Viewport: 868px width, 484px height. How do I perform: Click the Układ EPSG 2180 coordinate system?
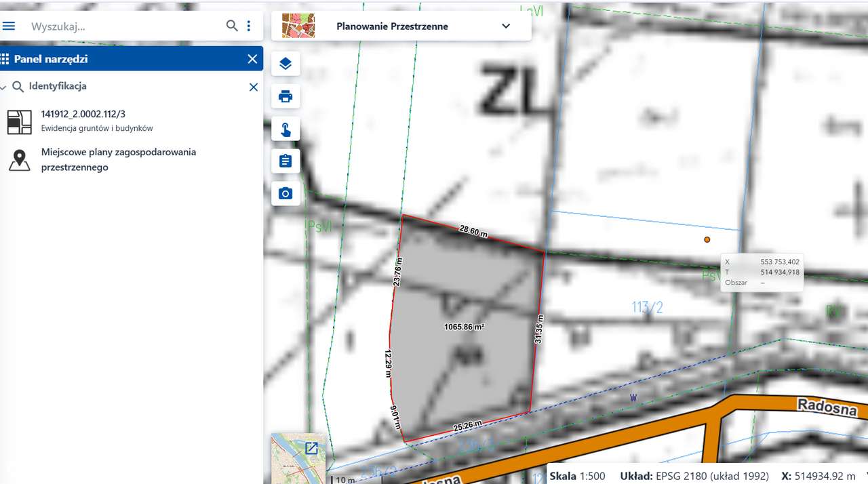(x=694, y=476)
